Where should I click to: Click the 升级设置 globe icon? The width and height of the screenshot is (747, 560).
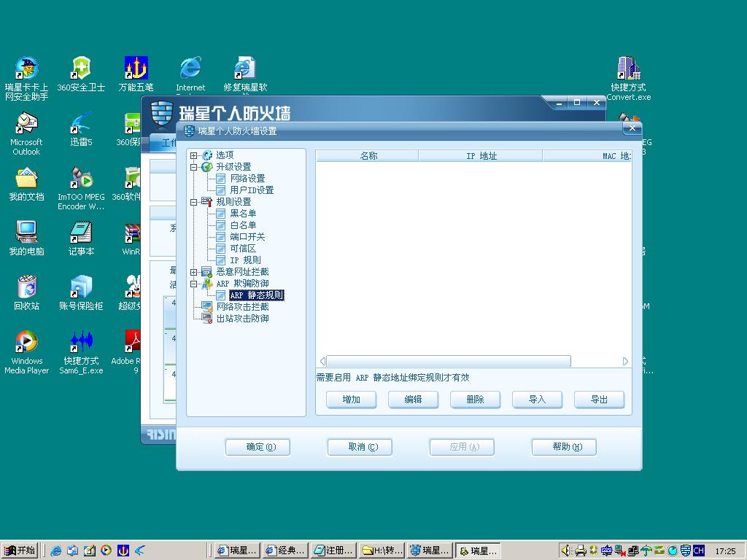pos(206,167)
